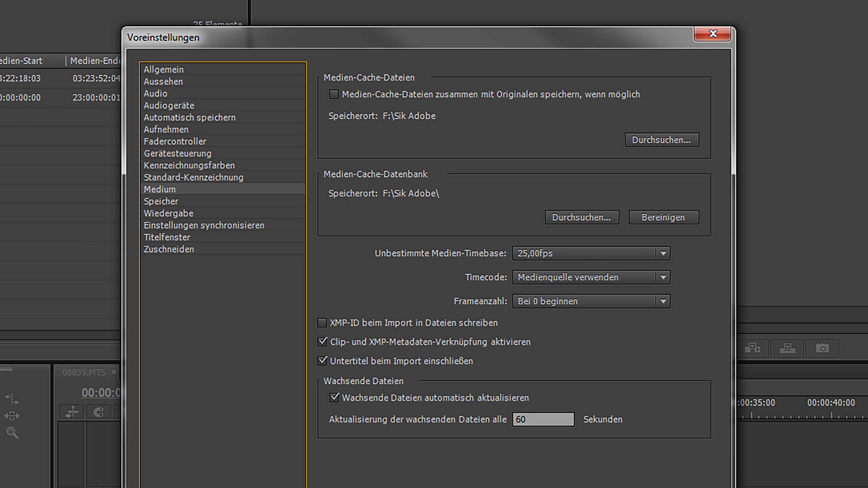Toggle the timeline Snap magnet icon

pyautogui.click(x=98, y=412)
